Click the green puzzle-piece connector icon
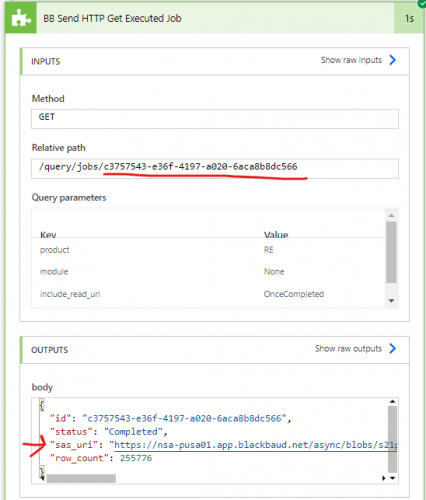The width and height of the screenshot is (426, 500). pos(21,18)
